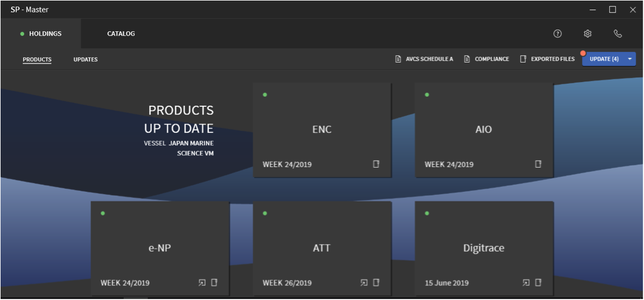Open the Compliance link

492,59
